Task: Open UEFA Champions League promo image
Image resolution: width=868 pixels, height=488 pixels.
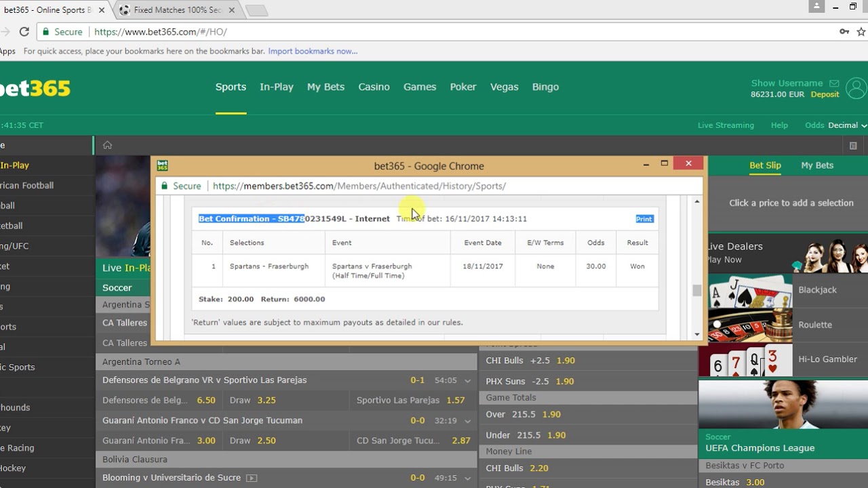Action: tap(783, 404)
